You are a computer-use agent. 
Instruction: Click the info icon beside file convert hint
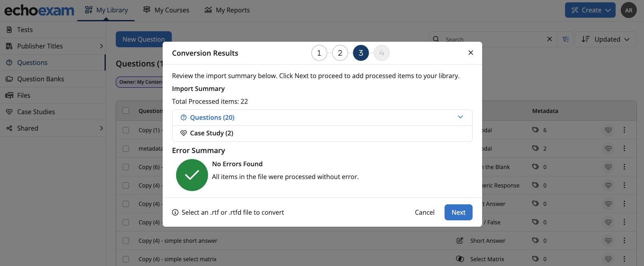(175, 212)
